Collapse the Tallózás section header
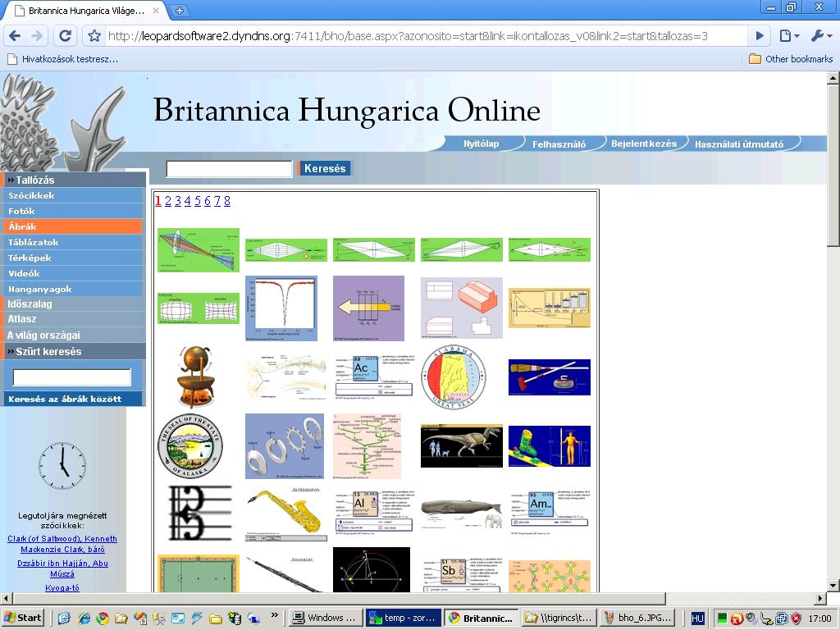Image resolution: width=840 pixels, height=630 pixels. pyautogui.click(x=73, y=180)
